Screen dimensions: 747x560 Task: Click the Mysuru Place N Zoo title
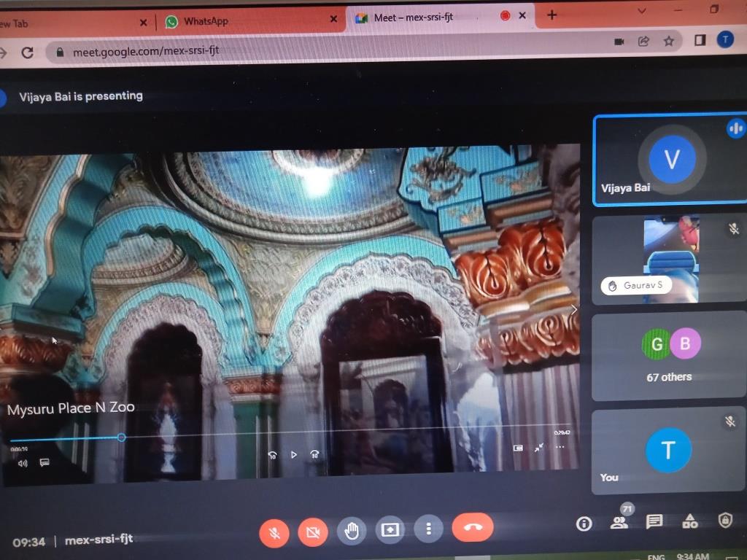[71, 408]
